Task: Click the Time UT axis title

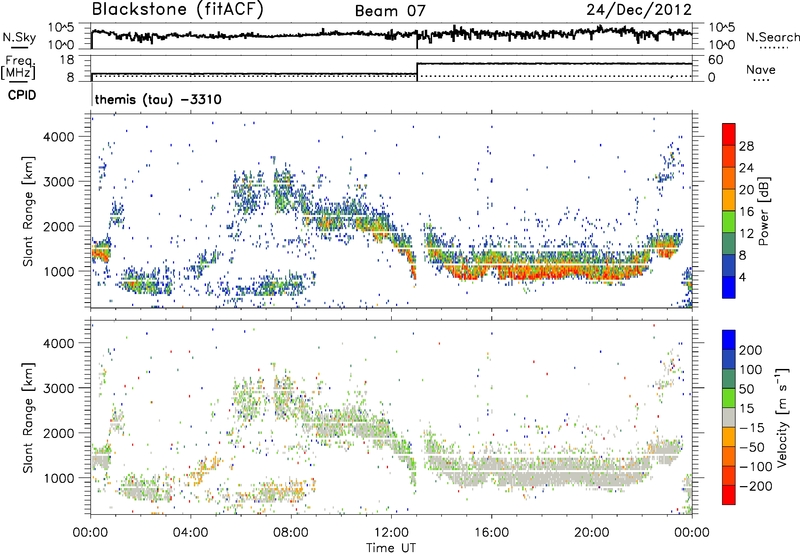Action: [391, 548]
